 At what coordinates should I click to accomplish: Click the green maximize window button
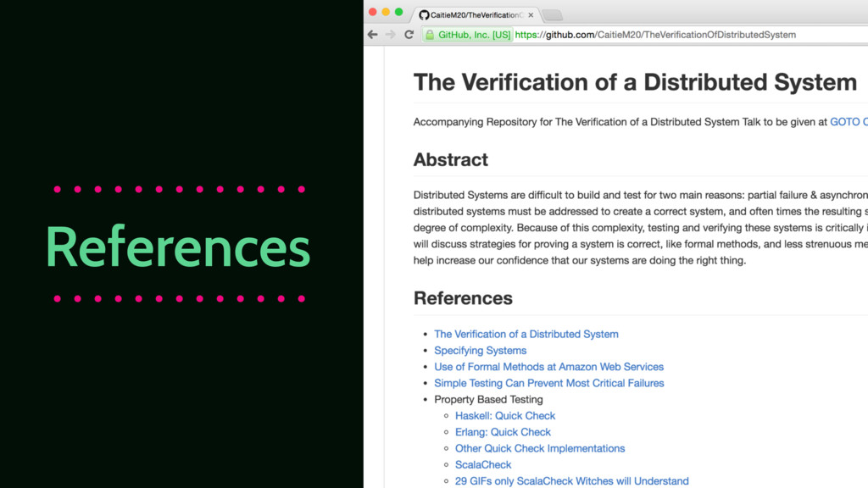click(x=399, y=12)
